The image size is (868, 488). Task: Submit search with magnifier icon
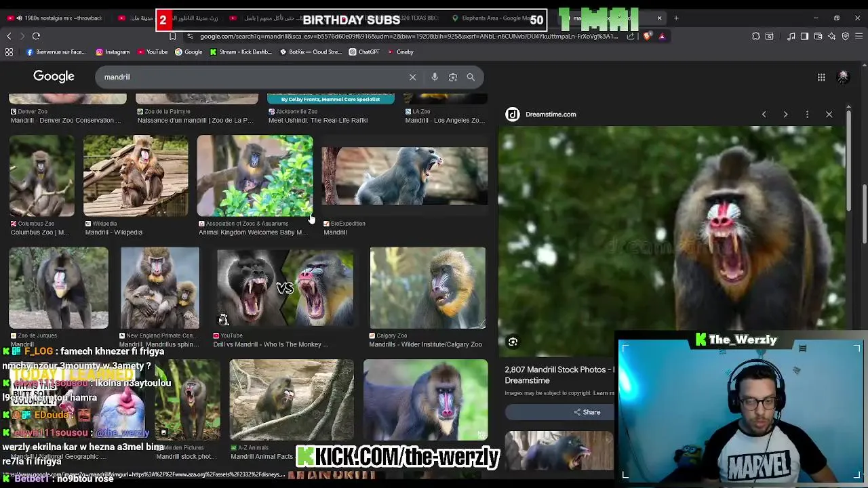point(471,77)
